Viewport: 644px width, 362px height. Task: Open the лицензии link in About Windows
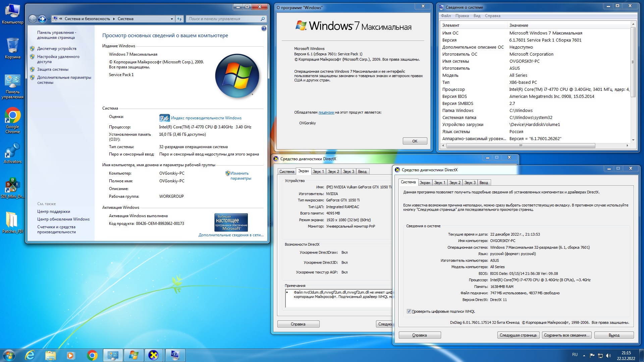326,112
